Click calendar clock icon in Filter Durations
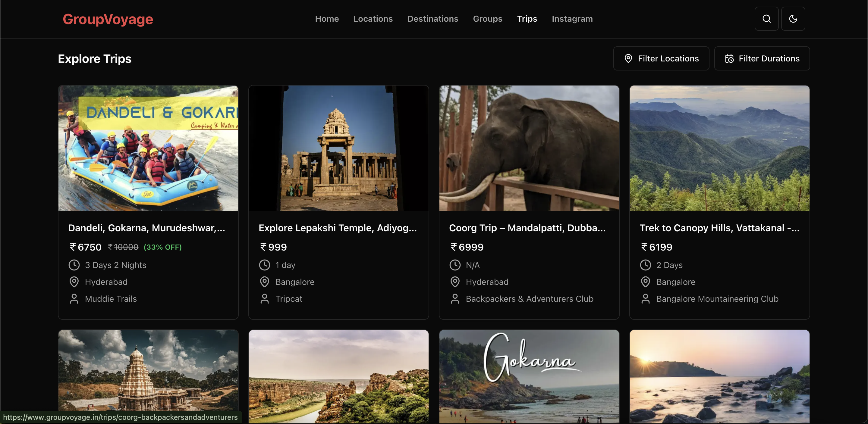Screen dimensions: 868x424 click(729, 59)
